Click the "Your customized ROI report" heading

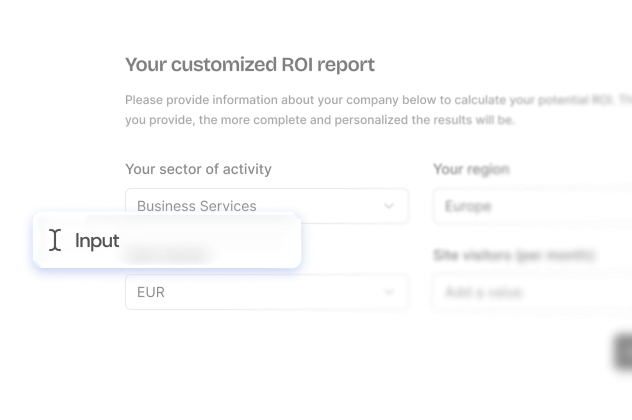(250, 65)
